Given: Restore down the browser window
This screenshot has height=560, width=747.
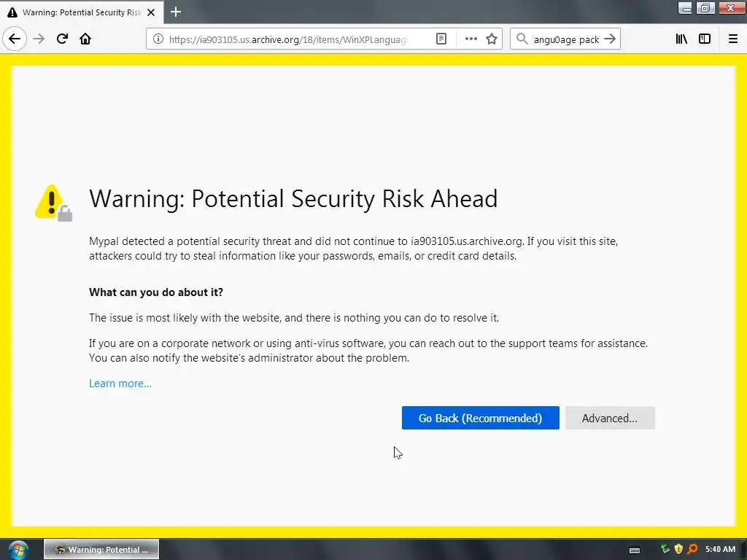Looking at the screenshot, I should point(705,8).
